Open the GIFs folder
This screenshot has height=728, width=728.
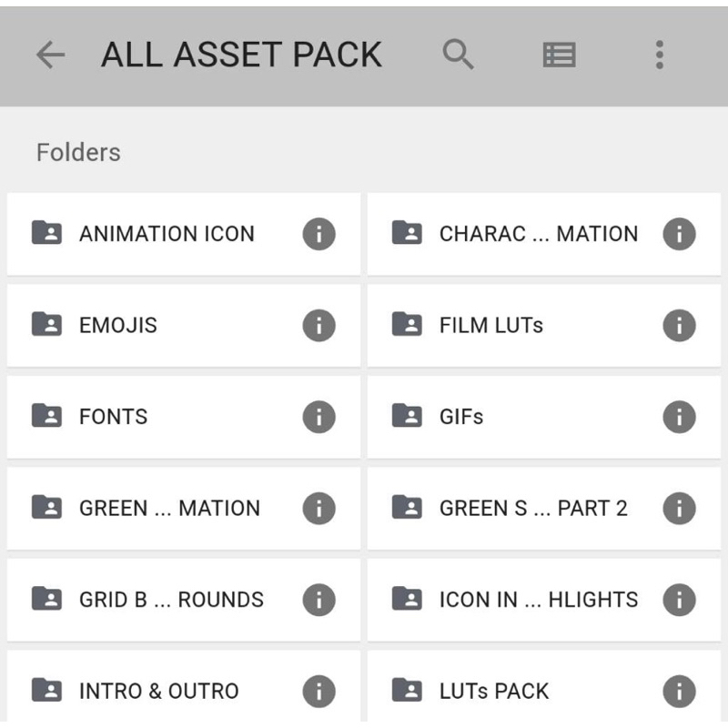(461, 417)
